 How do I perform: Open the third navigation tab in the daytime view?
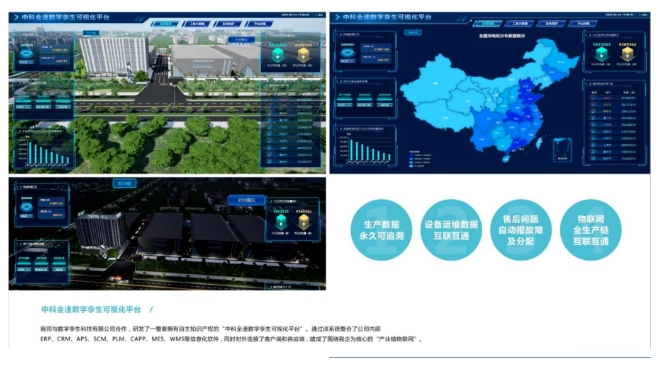click(x=228, y=24)
